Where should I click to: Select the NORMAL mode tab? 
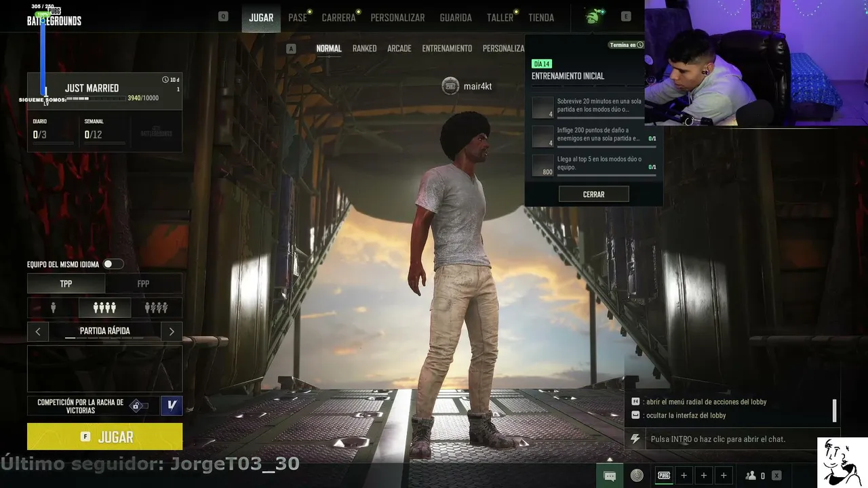pyautogui.click(x=329, y=49)
